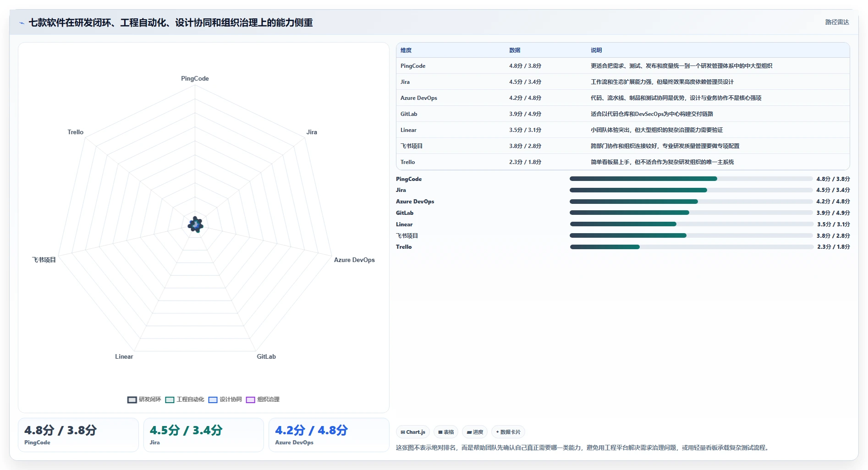The height and width of the screenshot is (470, 868).
Task: Select the Azure DevOps 4.2分 / 4.8分 card
Action: coord(329,435)
